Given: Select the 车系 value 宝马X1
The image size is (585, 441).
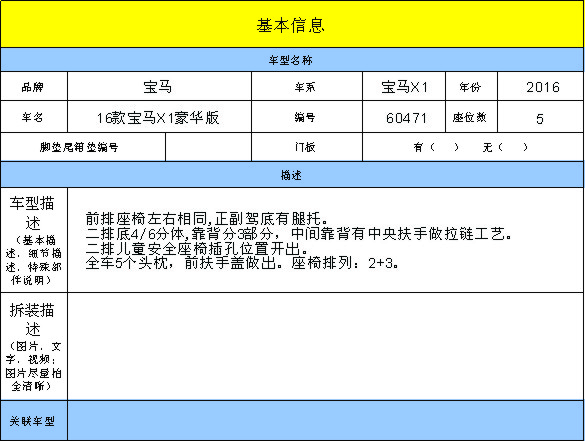Looking at the screenshot, I should (x=404, y=87).
